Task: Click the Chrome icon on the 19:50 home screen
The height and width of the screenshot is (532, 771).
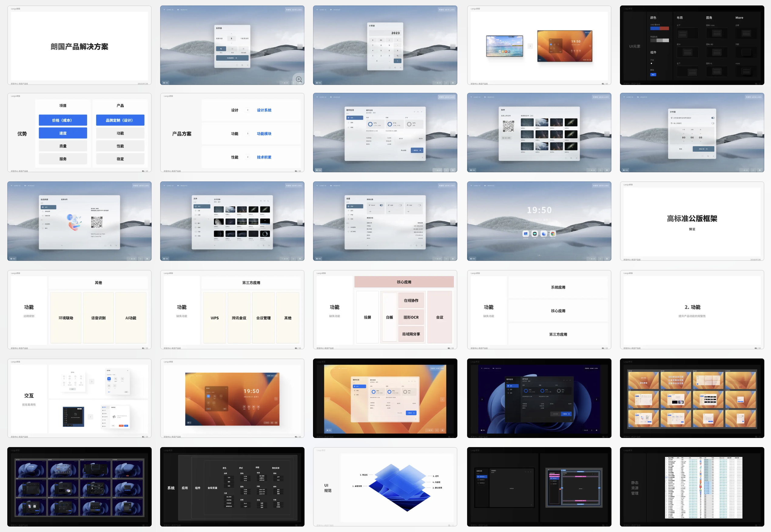Action: (x=553, y=234)
